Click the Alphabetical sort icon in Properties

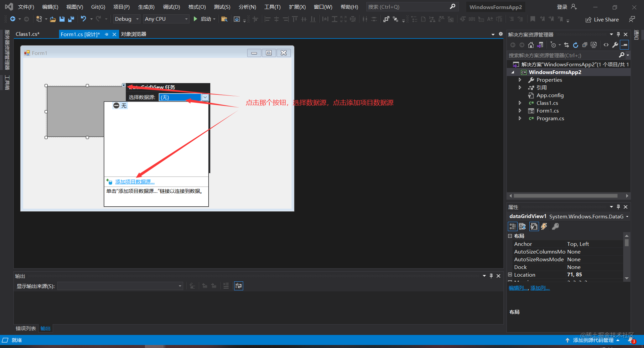[522, 226]
